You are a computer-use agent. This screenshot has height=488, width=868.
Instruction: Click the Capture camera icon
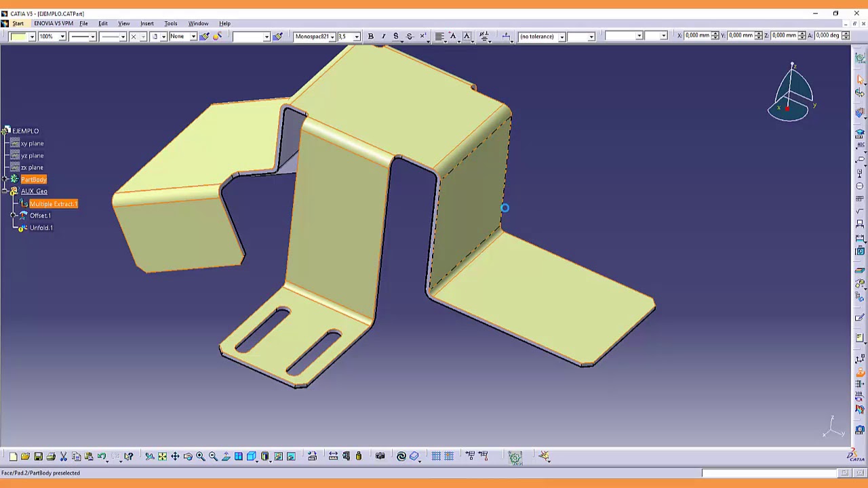[380, 456]
